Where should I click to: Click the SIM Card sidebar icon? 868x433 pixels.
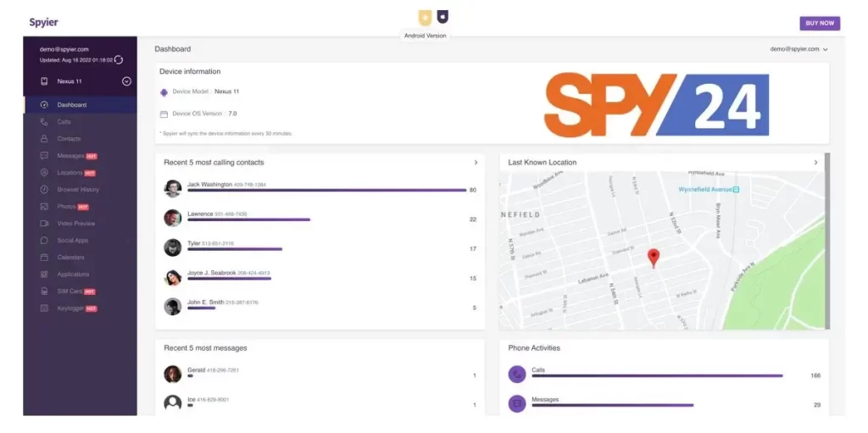(44, 291)
